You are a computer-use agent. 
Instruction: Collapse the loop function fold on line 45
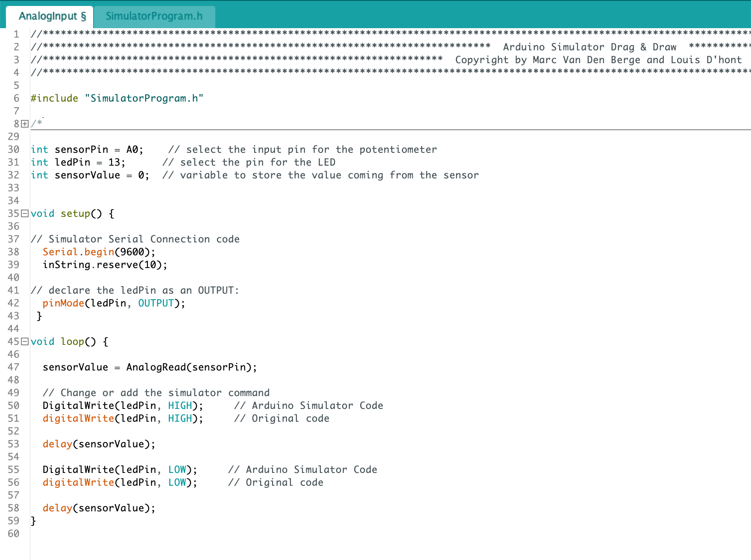tap(25, 341)
